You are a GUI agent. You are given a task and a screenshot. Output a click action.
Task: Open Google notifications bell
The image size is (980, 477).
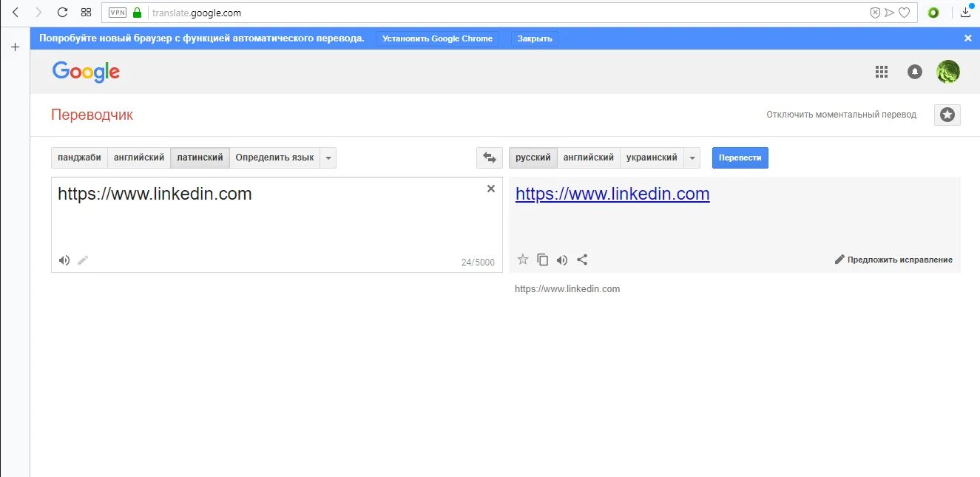coord(915,72)
